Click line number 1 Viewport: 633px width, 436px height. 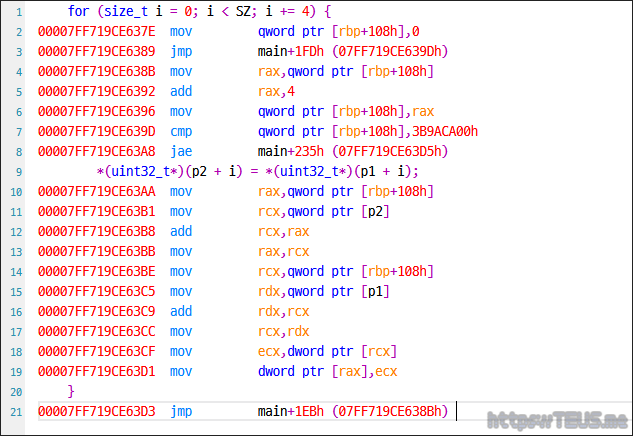tap(19, 13)
